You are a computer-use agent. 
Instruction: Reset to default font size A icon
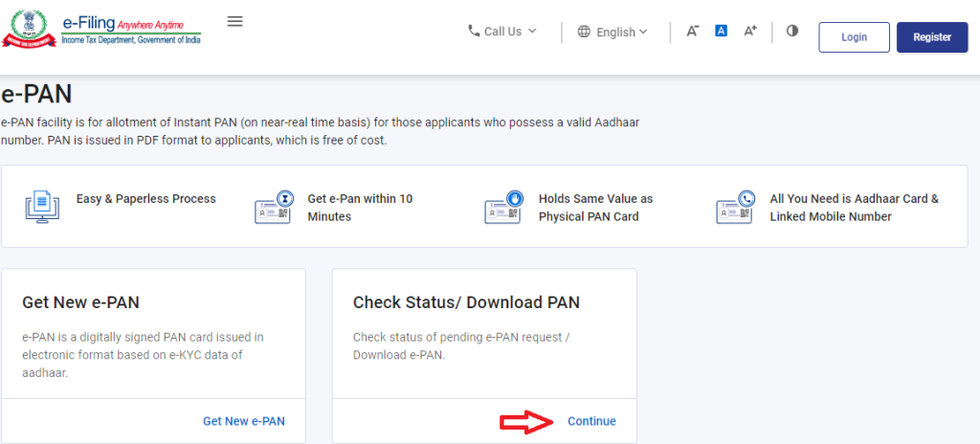pyautogui.click(x=721, y=30)
